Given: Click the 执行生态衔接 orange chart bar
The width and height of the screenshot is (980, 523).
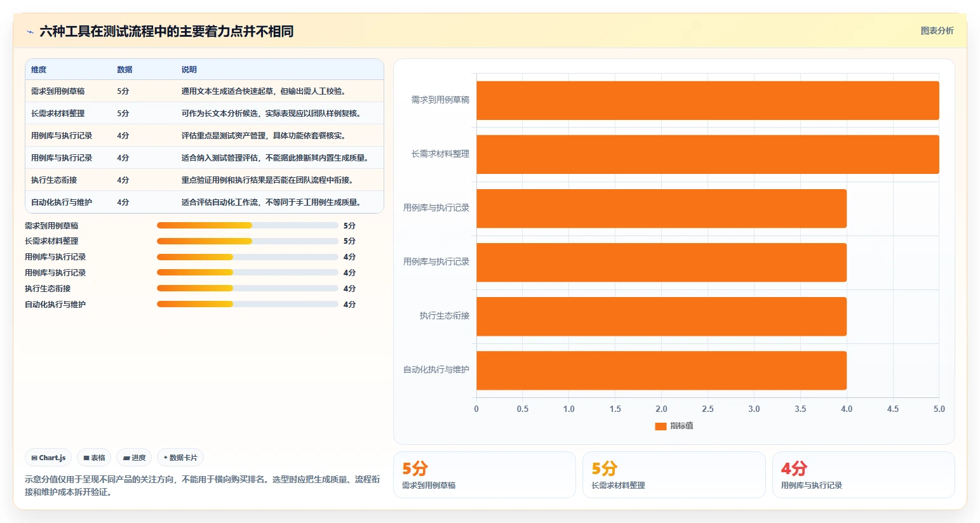Looking at the screenshot, I should coord(661,316).
